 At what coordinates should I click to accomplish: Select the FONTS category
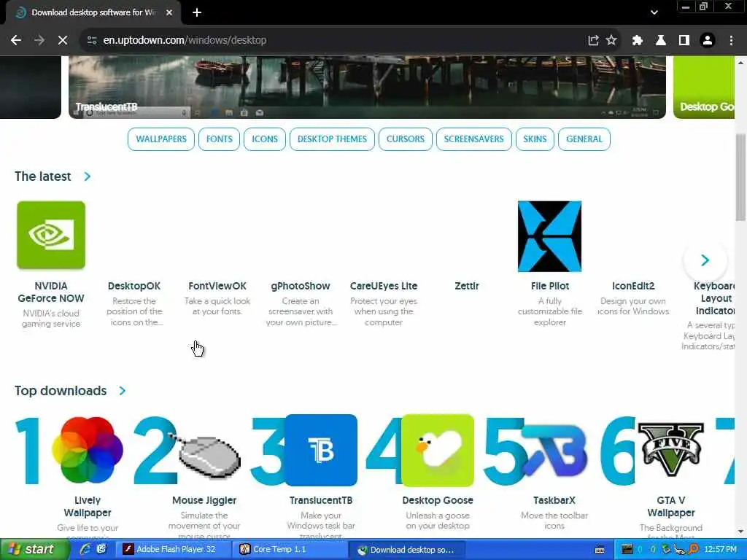(219, 139)
